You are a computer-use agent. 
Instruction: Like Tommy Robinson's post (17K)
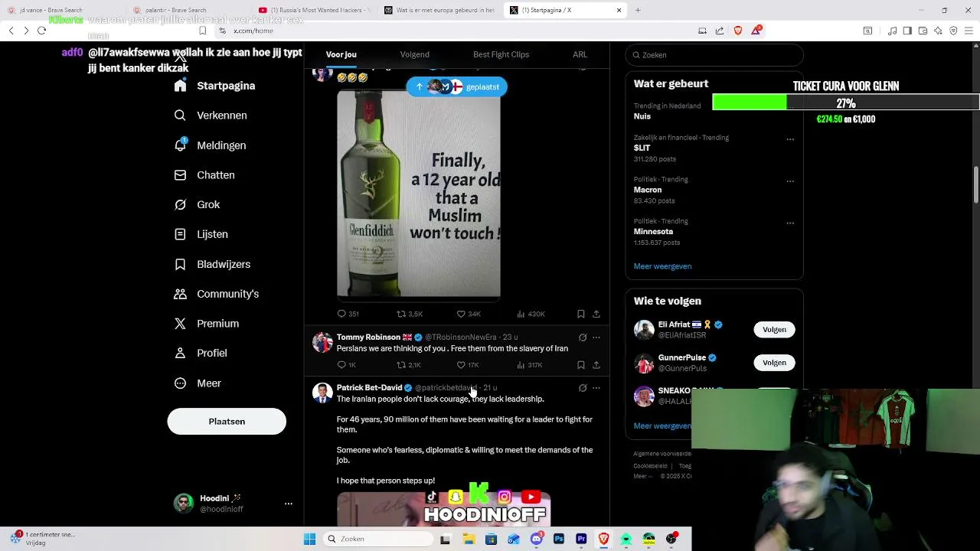(x=468, y=365)
